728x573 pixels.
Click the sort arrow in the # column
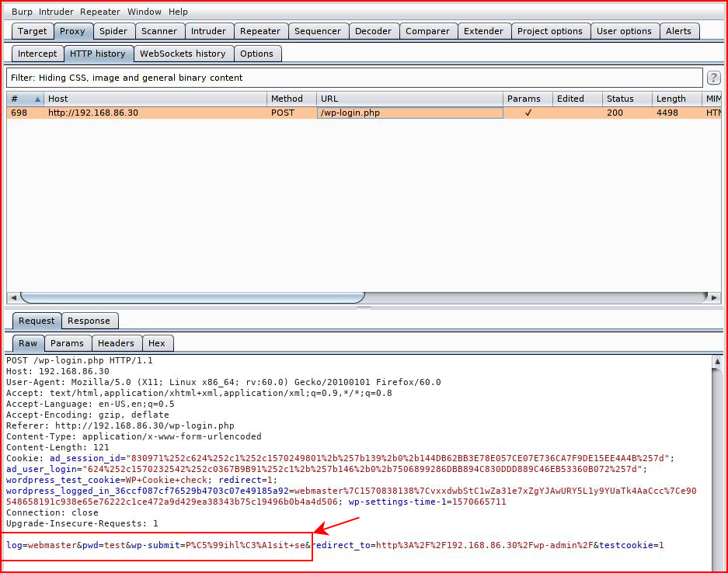pos(37,99)
